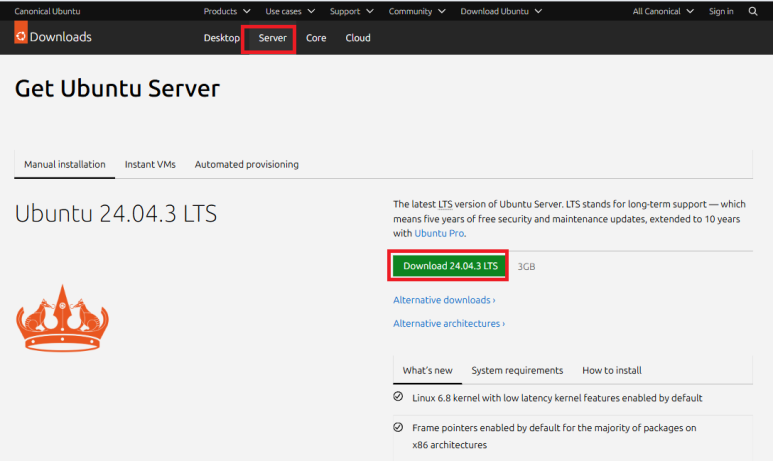
Task: Open the Support dropdown menu
Action: pyautogui.click(x=351, y=11)
